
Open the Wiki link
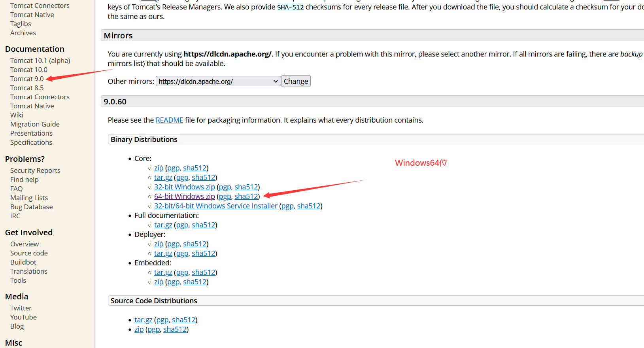coord(17,115)
